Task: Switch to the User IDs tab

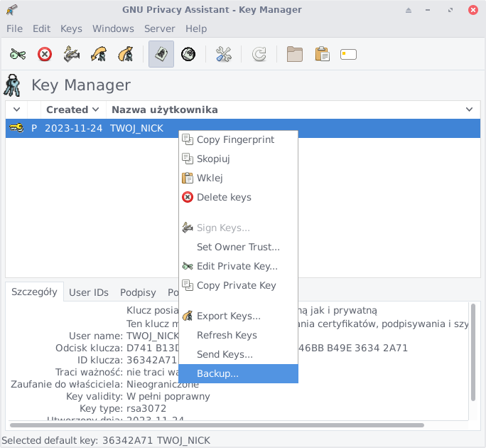Action: pyautogui.click(x=89, y=292)
